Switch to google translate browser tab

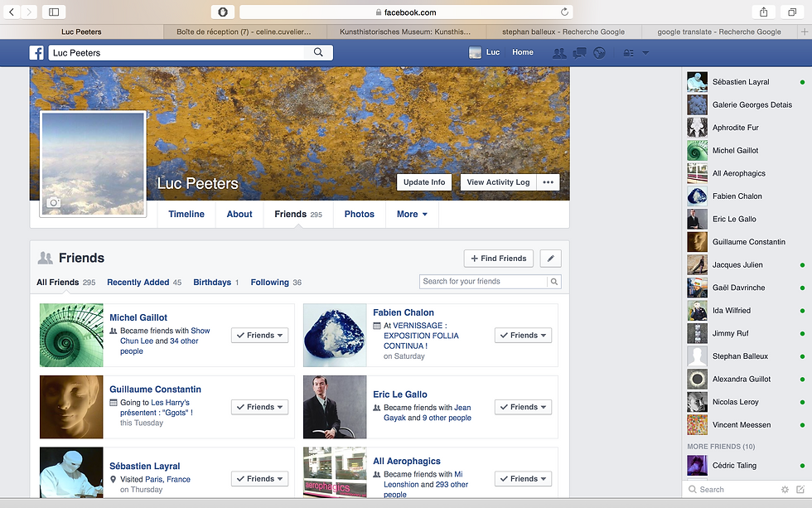tap(719, 31)
